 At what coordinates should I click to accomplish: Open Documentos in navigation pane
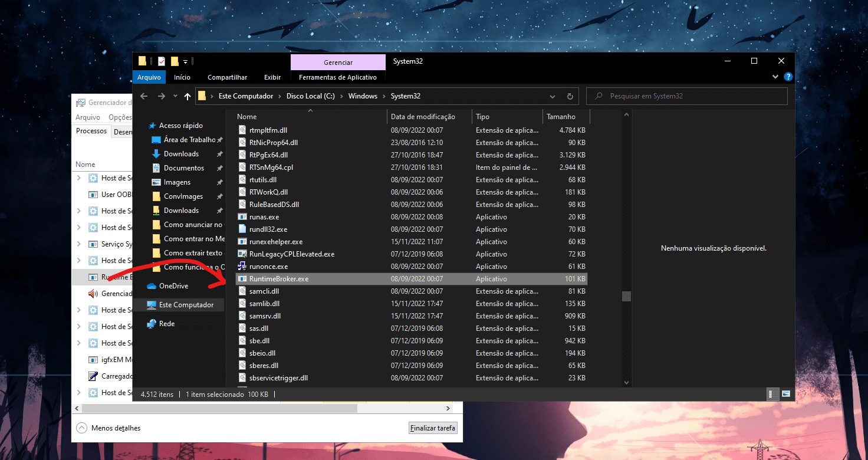(x=184, y=168)
